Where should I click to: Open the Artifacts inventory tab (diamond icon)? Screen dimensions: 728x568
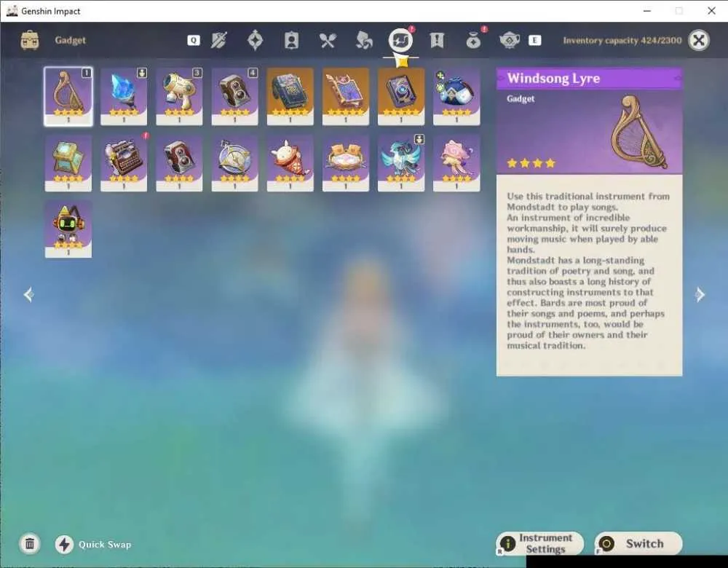click(255, 40)
